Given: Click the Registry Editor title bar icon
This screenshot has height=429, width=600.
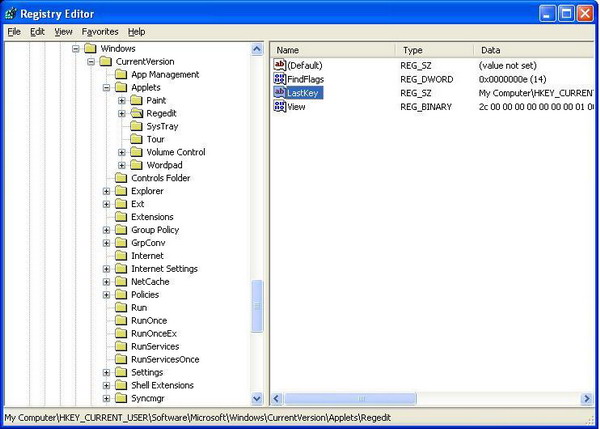Looking at the screenshot, I should pos(10,13).
